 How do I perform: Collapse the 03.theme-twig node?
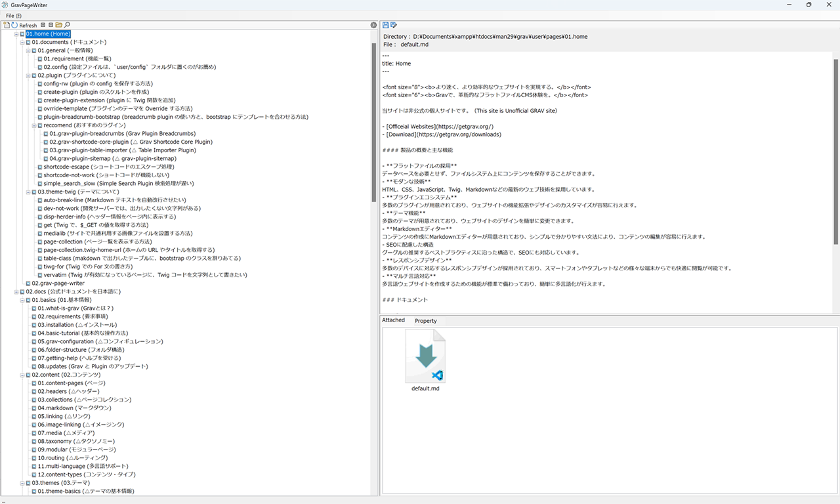coord(28,192)
